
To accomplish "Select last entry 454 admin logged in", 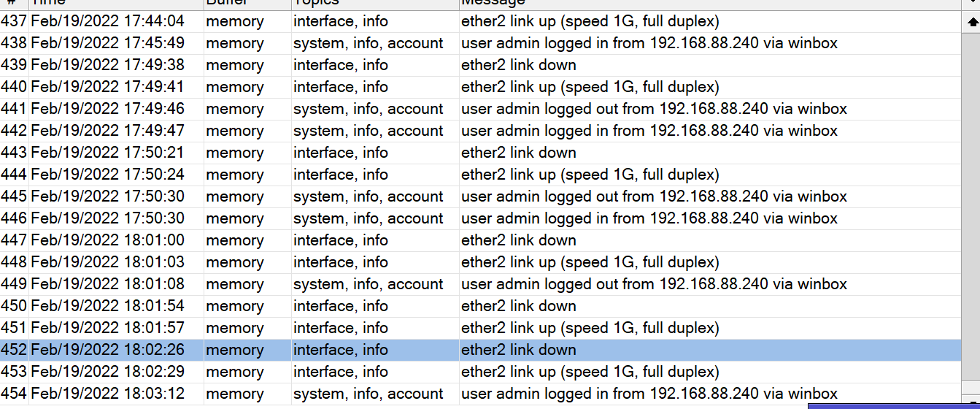I will (482, 394).
